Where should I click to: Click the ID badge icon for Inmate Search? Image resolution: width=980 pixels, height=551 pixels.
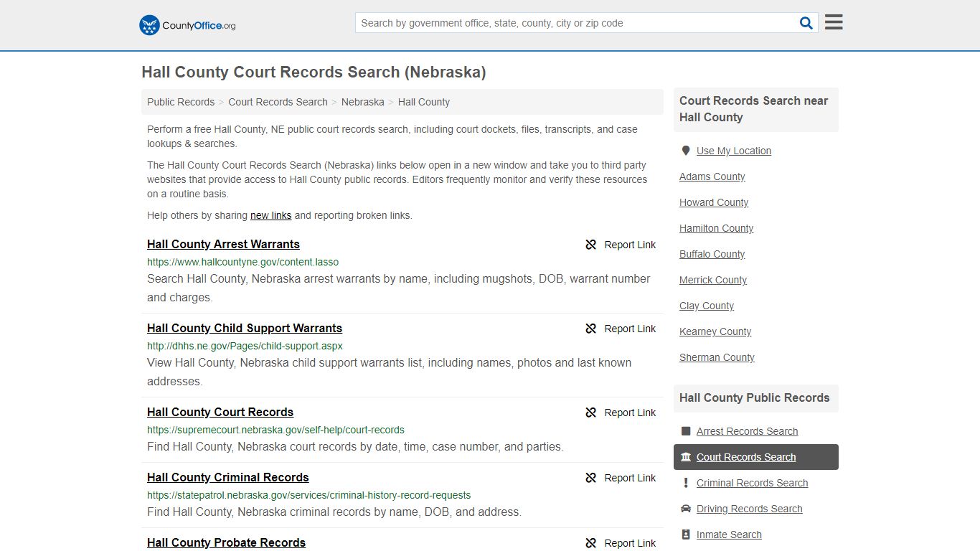[686, 534]
